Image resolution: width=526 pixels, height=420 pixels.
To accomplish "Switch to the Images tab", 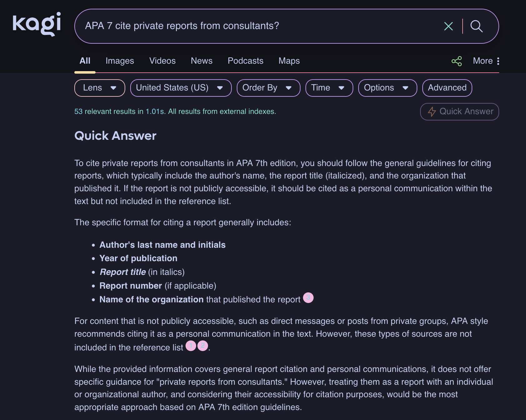I will tap(120, 61).
